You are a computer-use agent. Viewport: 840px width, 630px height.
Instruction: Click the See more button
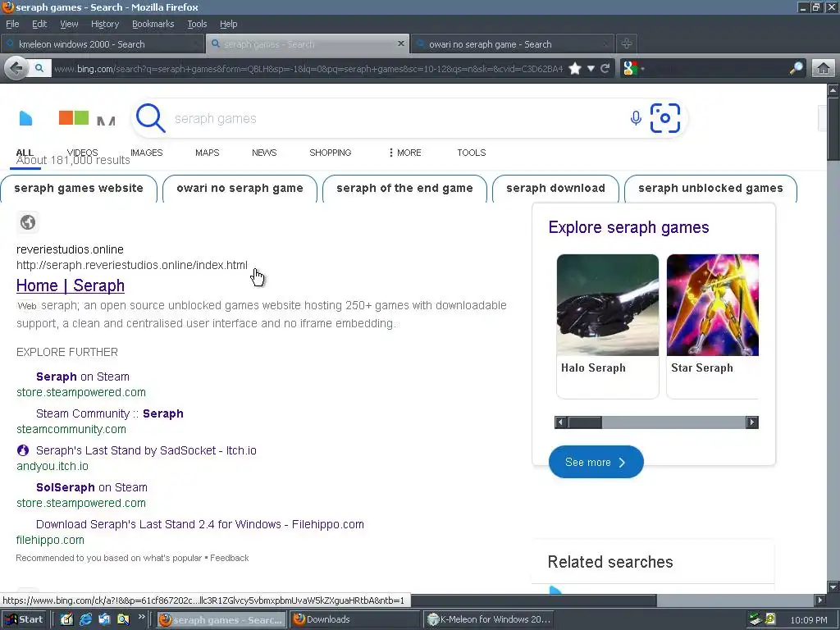point(596,462)
